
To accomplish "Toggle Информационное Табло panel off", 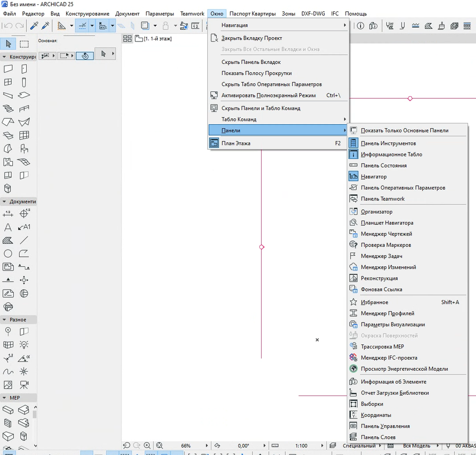I will 391,154.
